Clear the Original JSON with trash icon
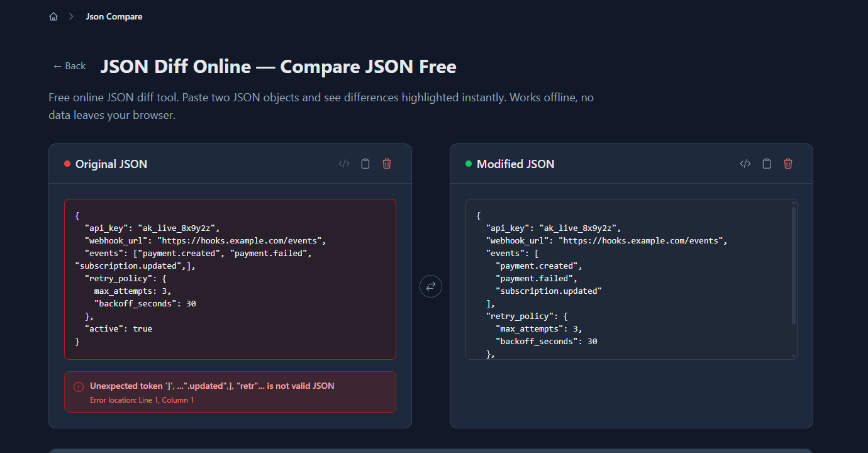The height and width of the screenshot is (453, 868). (x=387, y=164)
